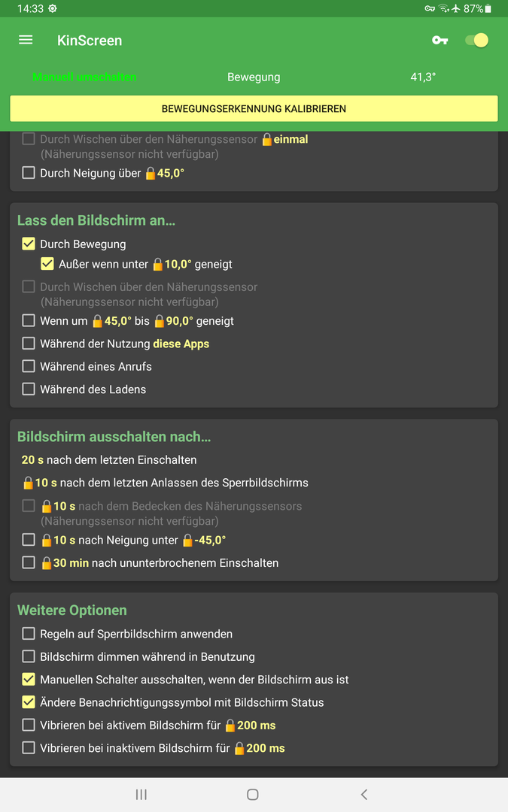Screen dimensions: 508x812
Task: Select the Manuell umschalten header item
Action: (x=84, y=77)
